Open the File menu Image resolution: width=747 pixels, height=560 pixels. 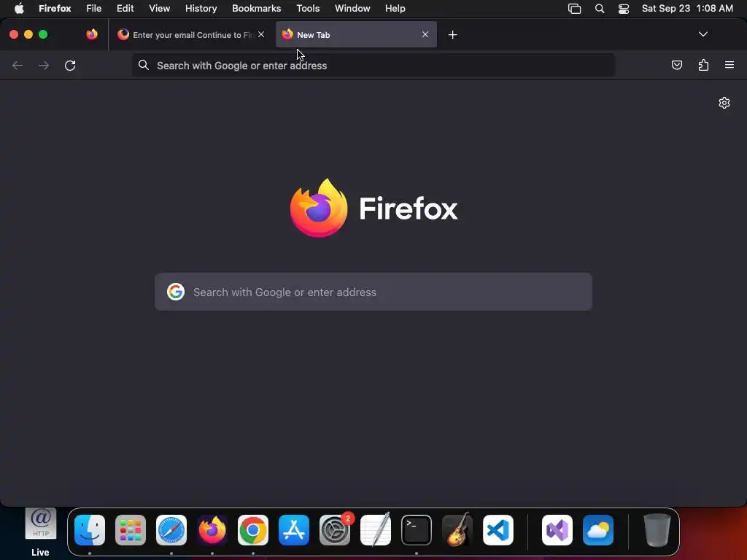(x=94, y=9)
